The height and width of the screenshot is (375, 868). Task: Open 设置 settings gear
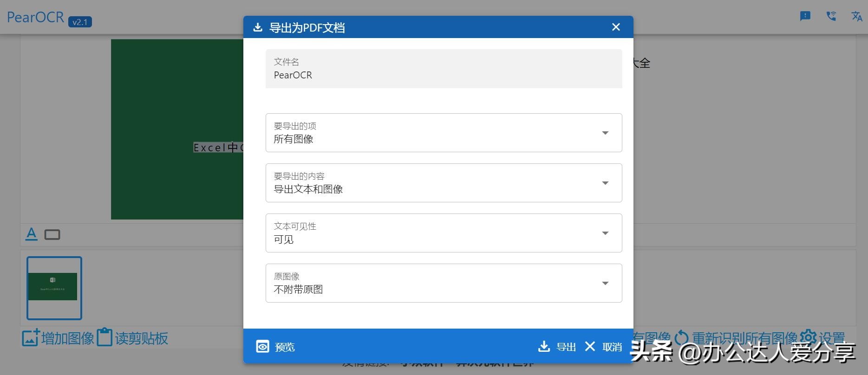[823, 338]
